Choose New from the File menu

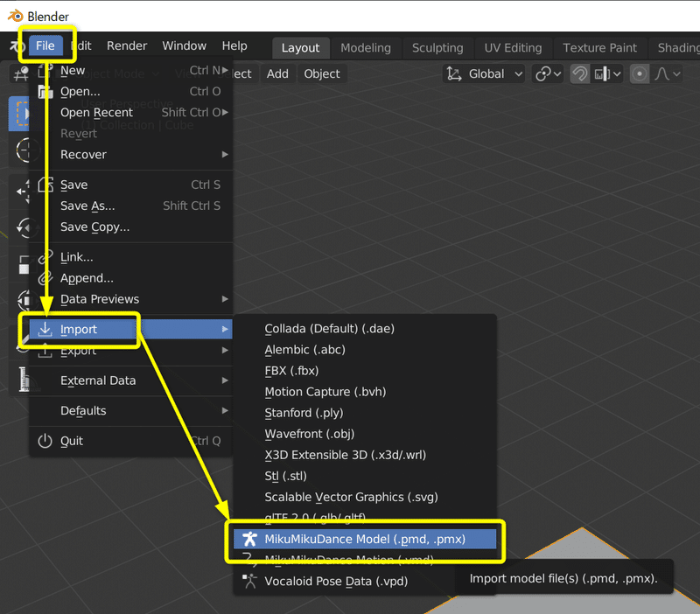[x=131, y=71]
